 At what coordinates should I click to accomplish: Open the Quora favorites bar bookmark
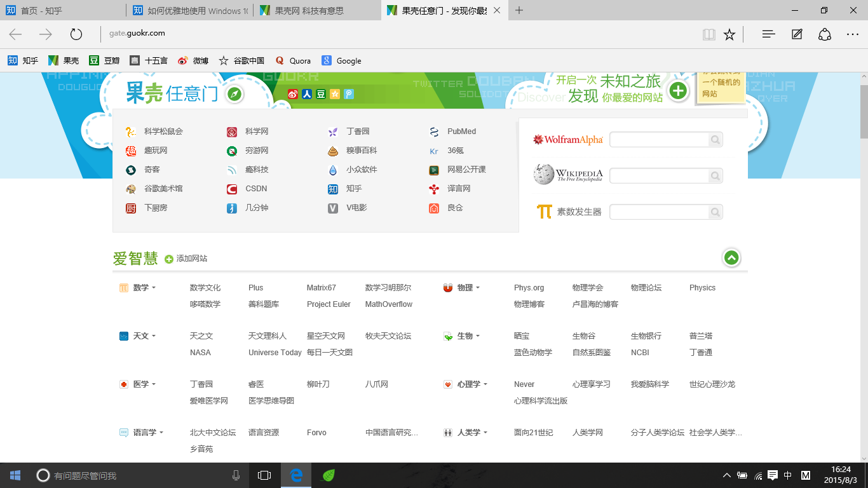click(x=293, y=61)
